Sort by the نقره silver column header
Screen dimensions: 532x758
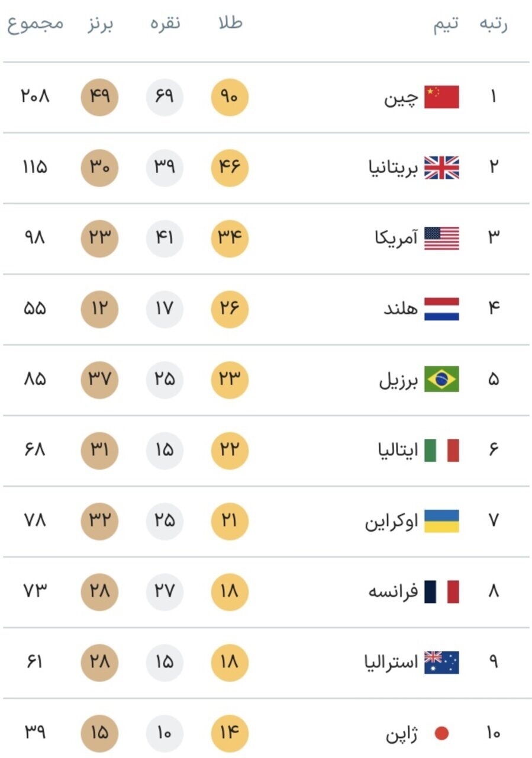click(165, 24)
